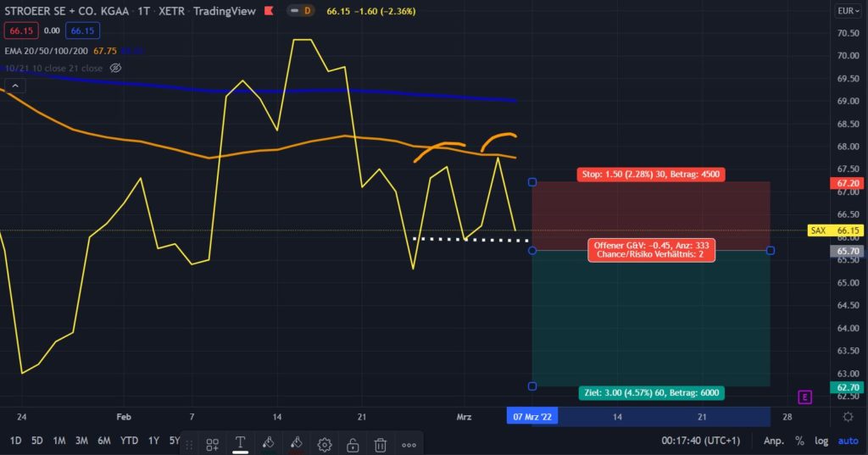Toggle the auto scale button
This screenshot has height=455, width=868.
point(848,441)
